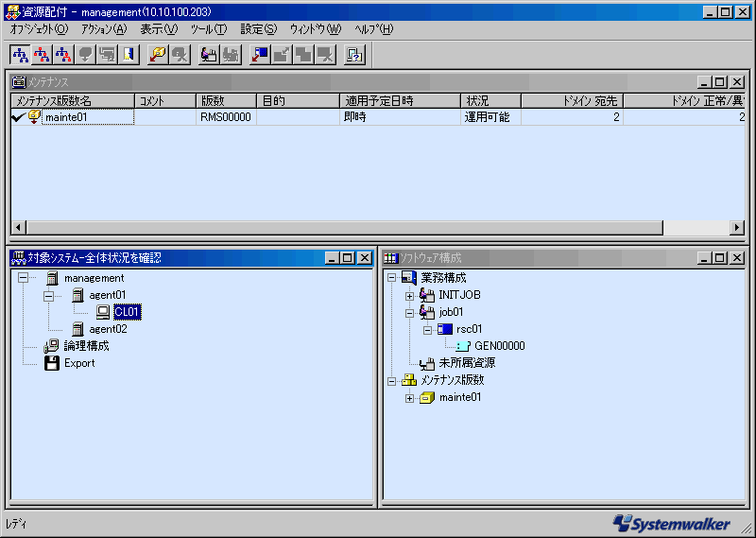Click the floppy disk icon beside Export

pyautogui.click(x=52, y=363)
